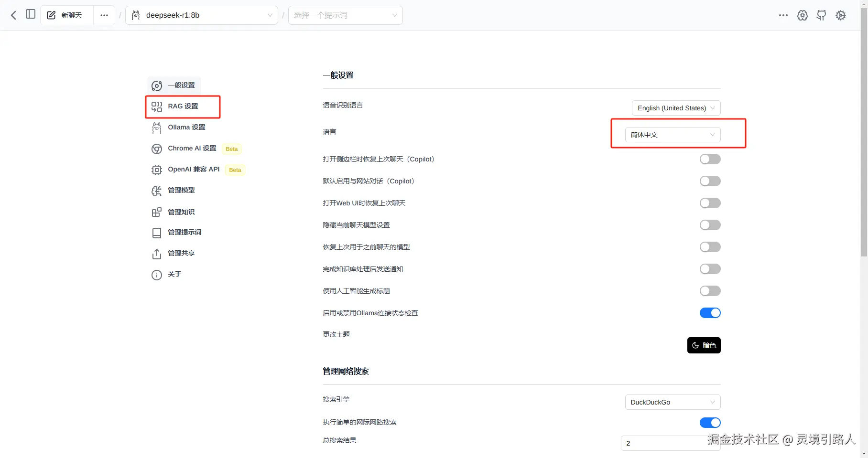This screenshot has width=868, height=458.
Task: Click the 管理共享 sidebar entry
Action: [x=181, y=253]
